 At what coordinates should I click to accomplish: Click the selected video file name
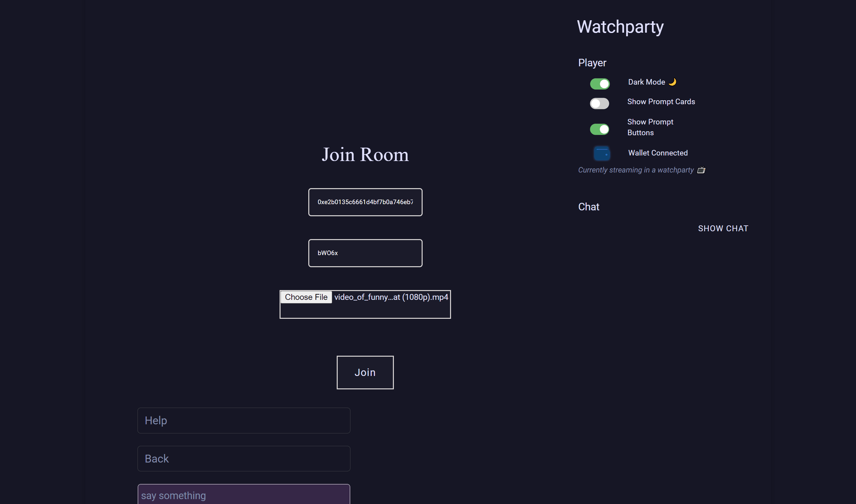(391, 297)
